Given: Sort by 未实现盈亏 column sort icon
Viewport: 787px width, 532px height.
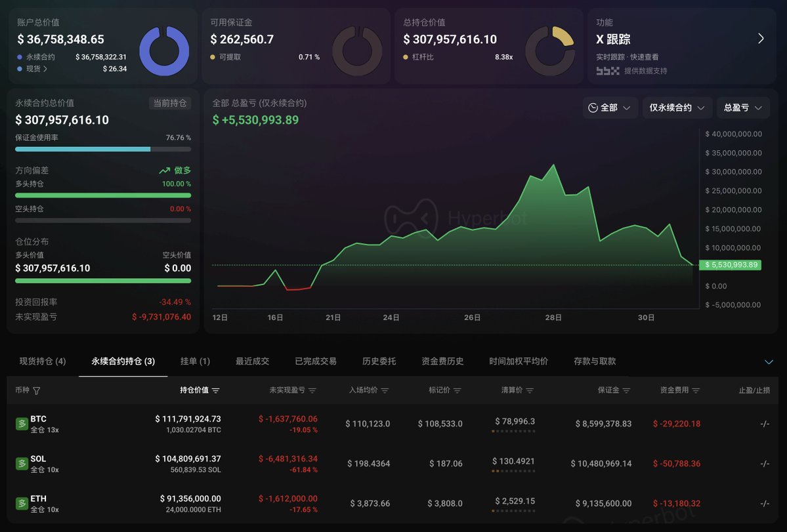Looking at the screenshot, I should pos(312,390).
